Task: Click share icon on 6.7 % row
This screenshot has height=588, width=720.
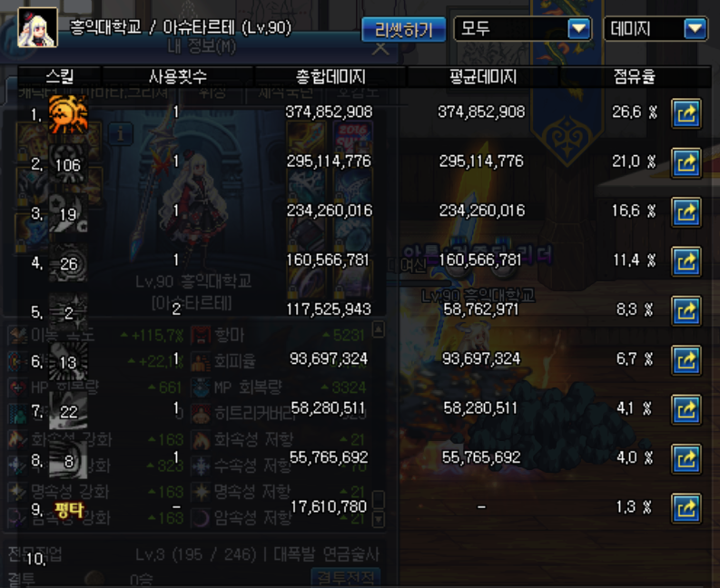Action: 686,360
